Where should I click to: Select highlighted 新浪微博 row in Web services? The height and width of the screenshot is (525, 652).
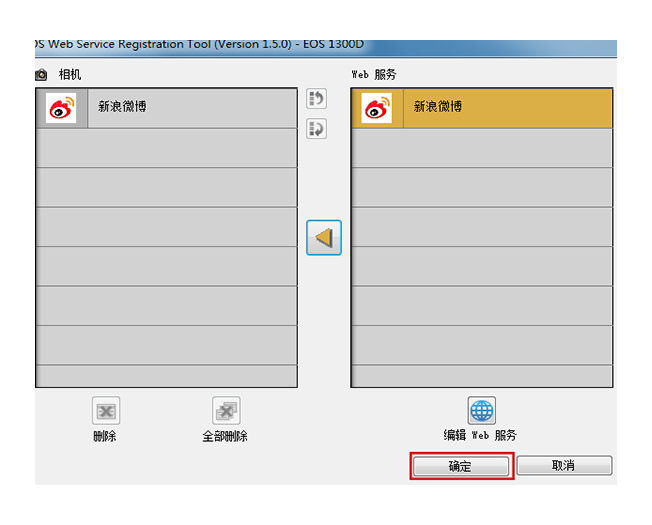(482, 108)
